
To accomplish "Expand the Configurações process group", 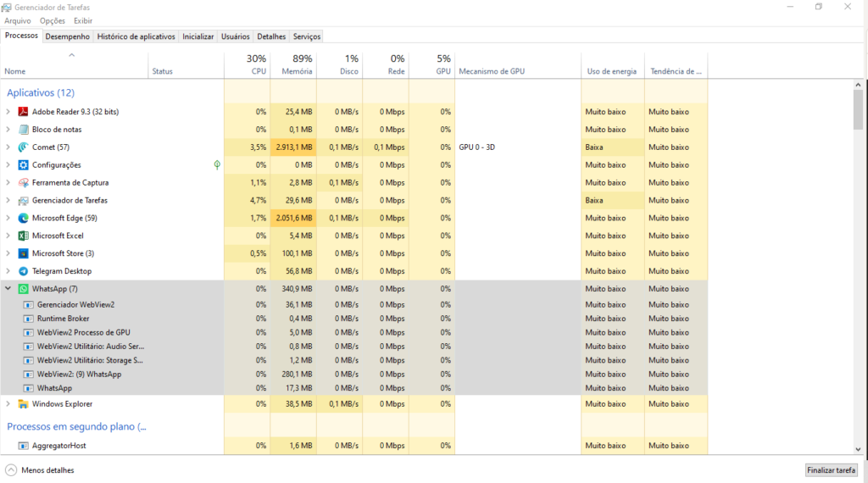I will click(8, 165).
